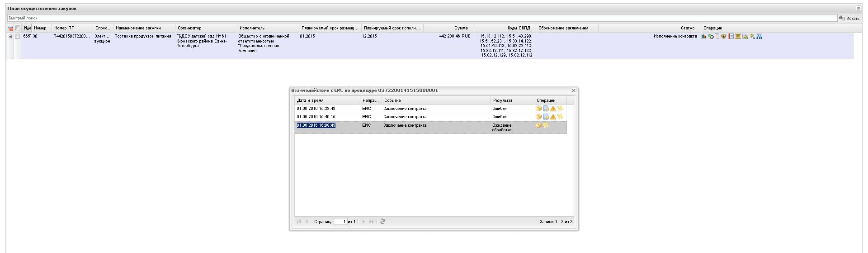Click the checklist pencil icon in Операции
Viewport: 868px width, 253px height.
tap(745, 36)
